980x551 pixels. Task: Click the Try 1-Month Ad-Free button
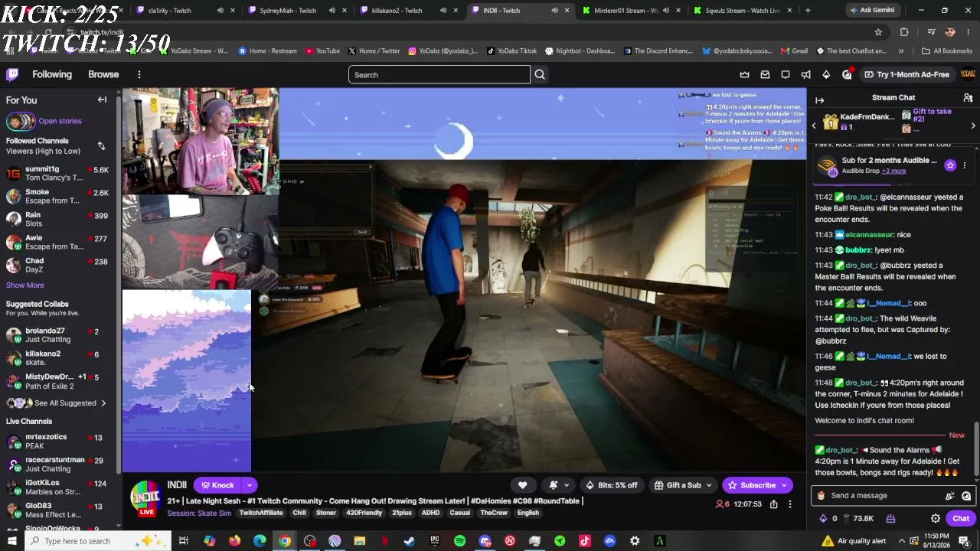point(906,74)
